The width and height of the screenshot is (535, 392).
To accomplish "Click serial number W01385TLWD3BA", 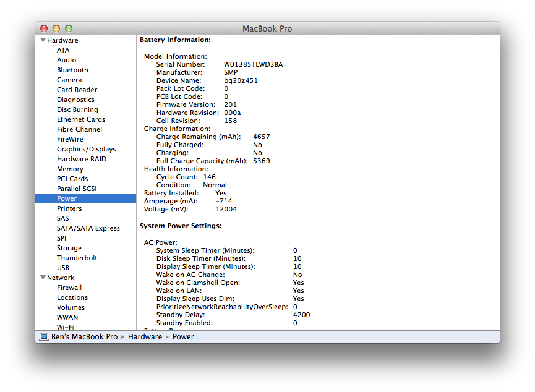I will pyautogui.click(x=253, y=64).
